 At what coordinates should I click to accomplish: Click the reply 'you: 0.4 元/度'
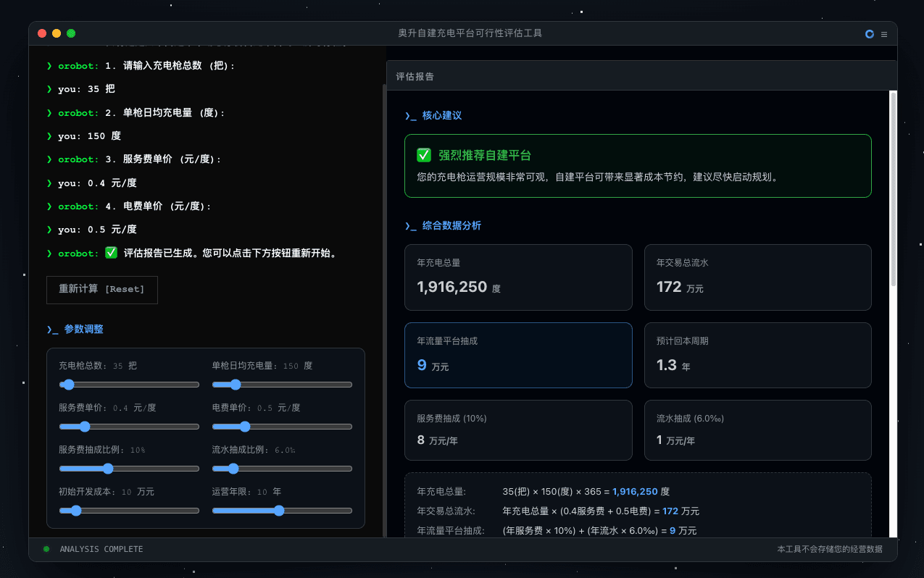click(x=97, y=183)
